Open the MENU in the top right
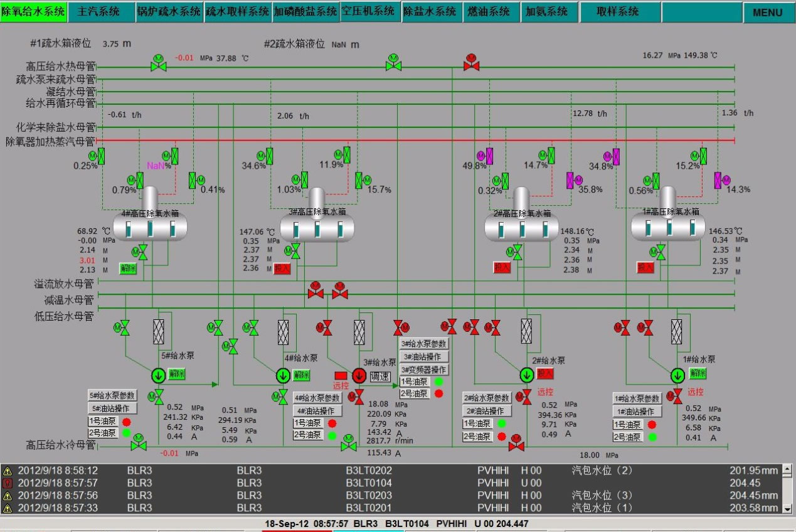 point(767,12)
